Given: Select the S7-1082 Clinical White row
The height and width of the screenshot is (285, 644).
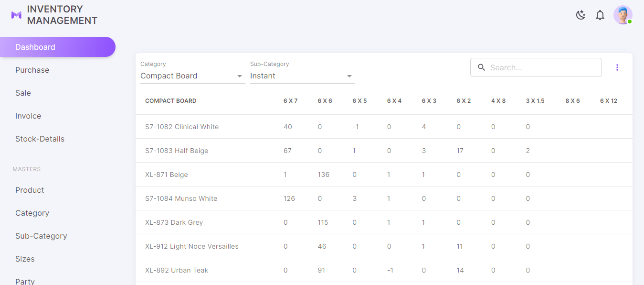Looking at the screenshot, I should (384, 127).
